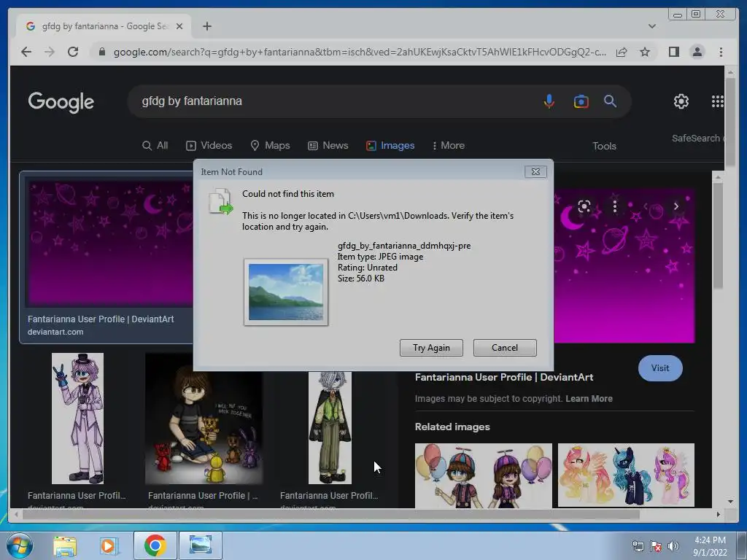The width and height of the screenshot is (747, 560).
Task: Switch to the All results tab
Action: click(x=155, y=145)
